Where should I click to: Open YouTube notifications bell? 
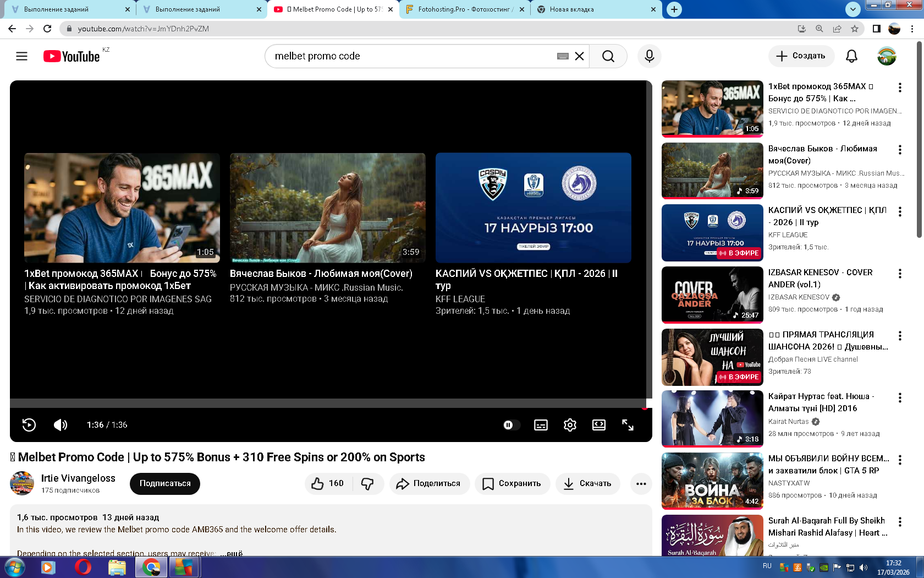point(851,56)
